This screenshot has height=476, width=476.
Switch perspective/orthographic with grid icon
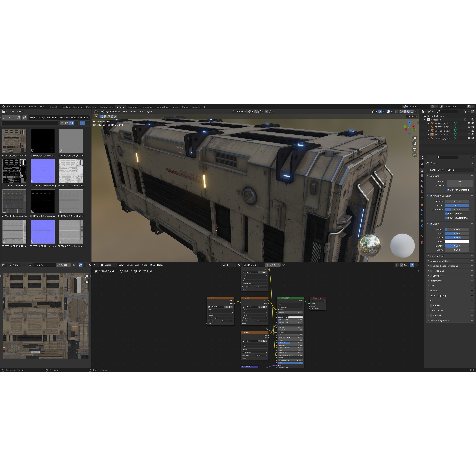[x=415, y=155]
